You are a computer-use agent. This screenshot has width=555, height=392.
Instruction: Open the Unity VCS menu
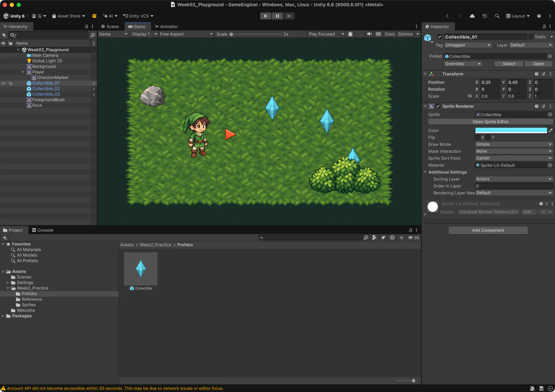click(x=138, y=16)
